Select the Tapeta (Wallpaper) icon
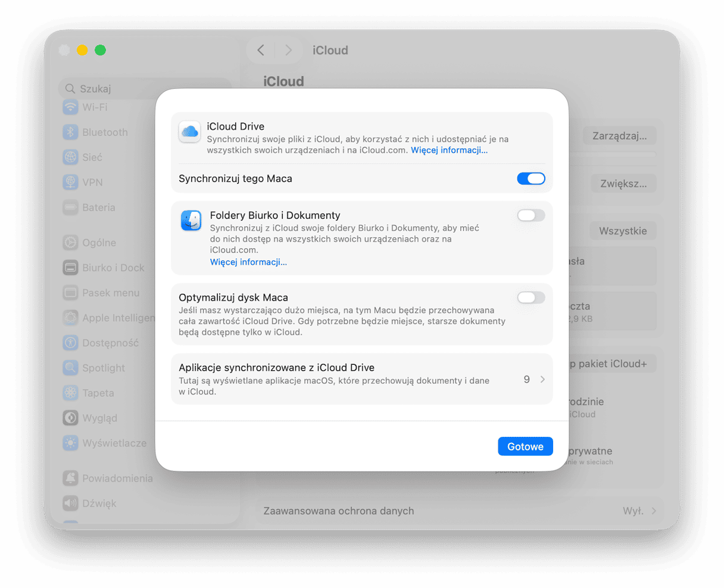This screenshot has height=588, width=724. pos(70,393)
